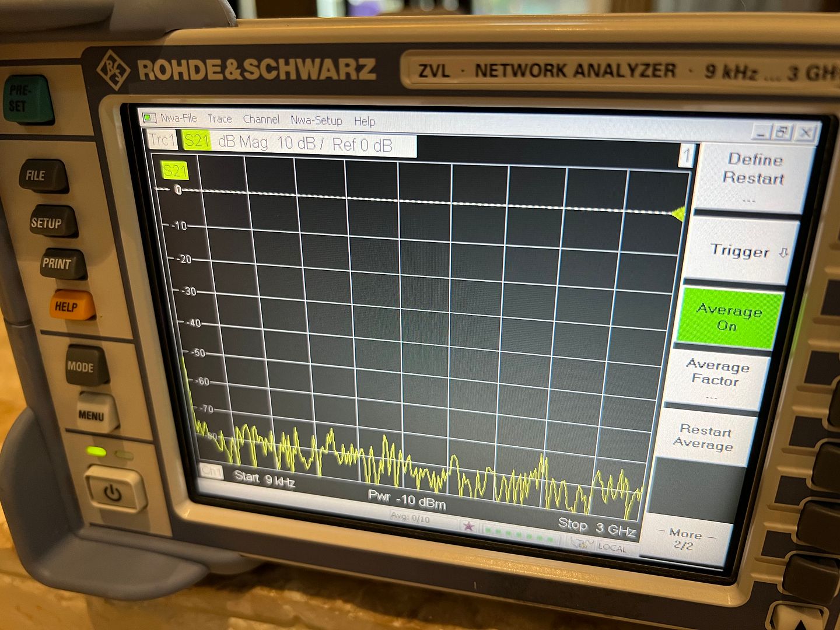Click the pink star status icon
The image size is (840, 630).
point(468,527)
